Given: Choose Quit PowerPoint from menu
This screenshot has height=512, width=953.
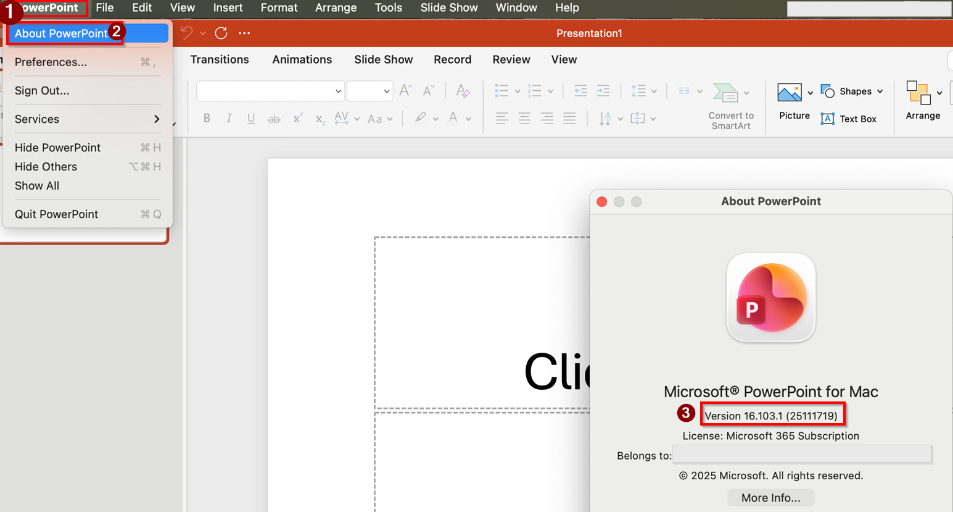Looking at the screenshot, I should (56, 214).
